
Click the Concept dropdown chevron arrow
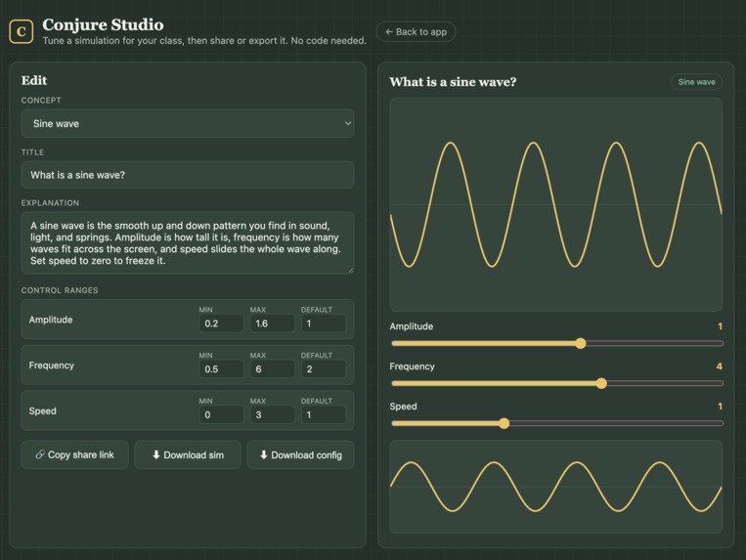[348, 123]
